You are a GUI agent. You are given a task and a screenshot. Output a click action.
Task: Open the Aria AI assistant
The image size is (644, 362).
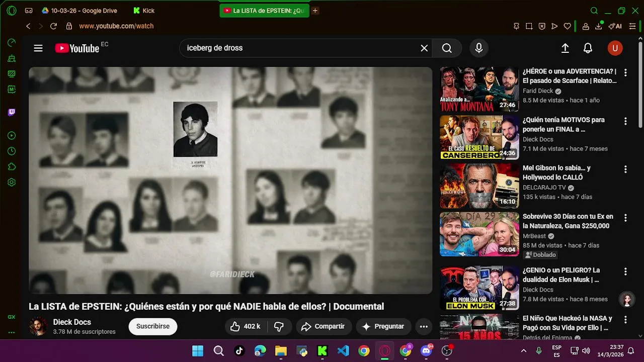[x=615, y=26]
